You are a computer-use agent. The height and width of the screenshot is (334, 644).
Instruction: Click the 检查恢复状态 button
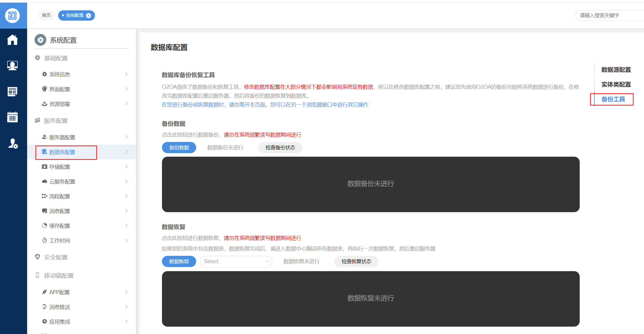[x=356, y=262]
